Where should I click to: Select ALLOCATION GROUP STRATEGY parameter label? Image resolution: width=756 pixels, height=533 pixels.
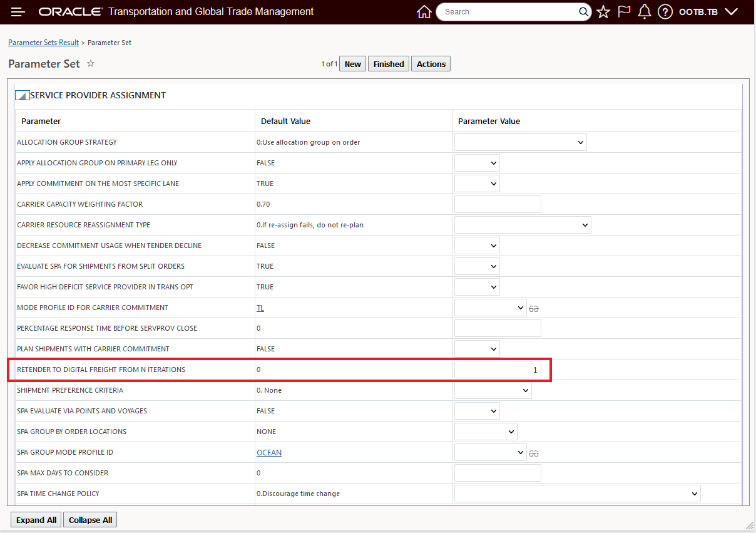tap(67, 142)
